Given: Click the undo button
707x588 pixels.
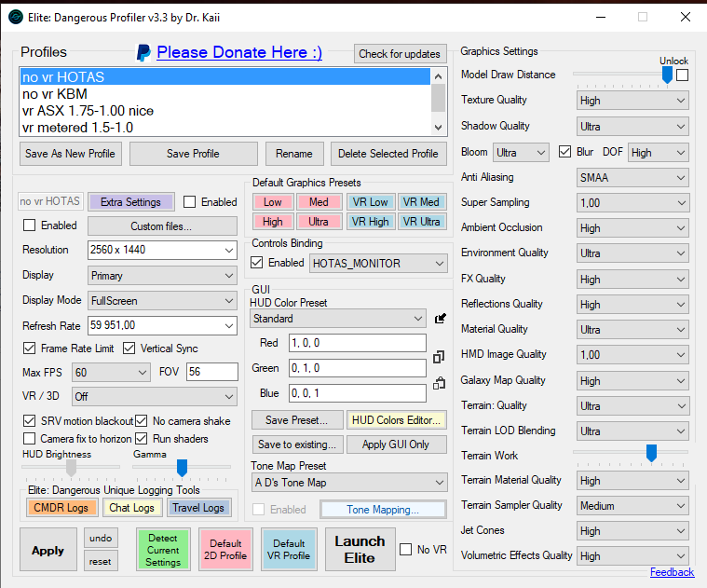Looking at the screenshot, I should (x=101, y=538).
